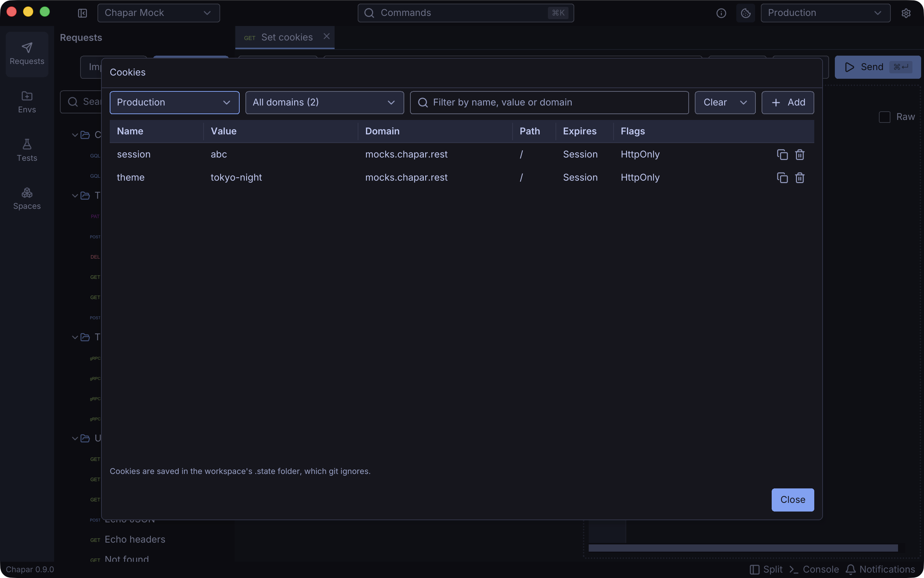Select the Set cookies tab
924x578 pixels.
click(284, 38)
